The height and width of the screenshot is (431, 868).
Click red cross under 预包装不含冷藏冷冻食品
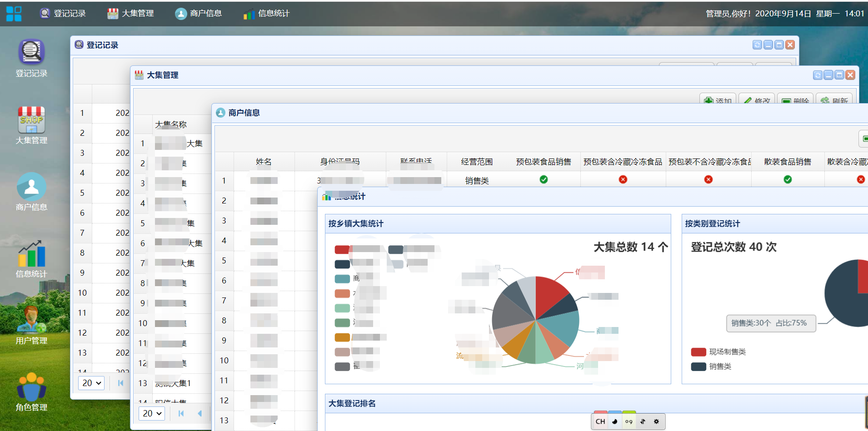click(708, 179)
